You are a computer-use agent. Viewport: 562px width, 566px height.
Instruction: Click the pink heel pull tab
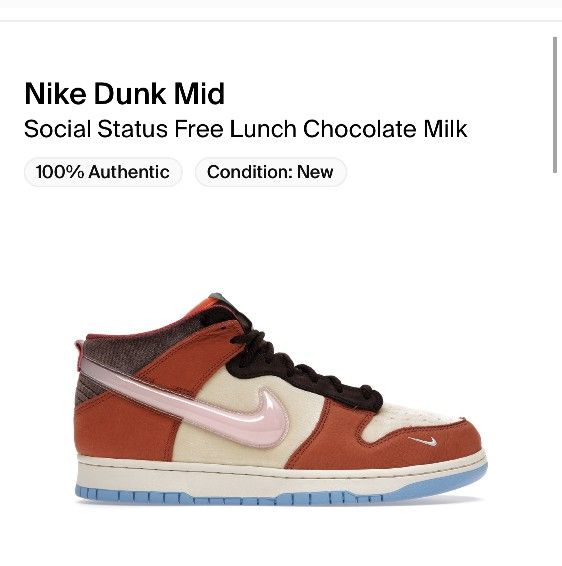point(79,356)
